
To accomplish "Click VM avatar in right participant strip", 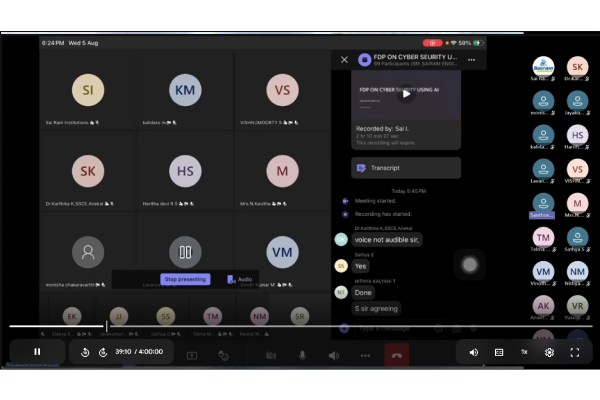I will 543,271.
